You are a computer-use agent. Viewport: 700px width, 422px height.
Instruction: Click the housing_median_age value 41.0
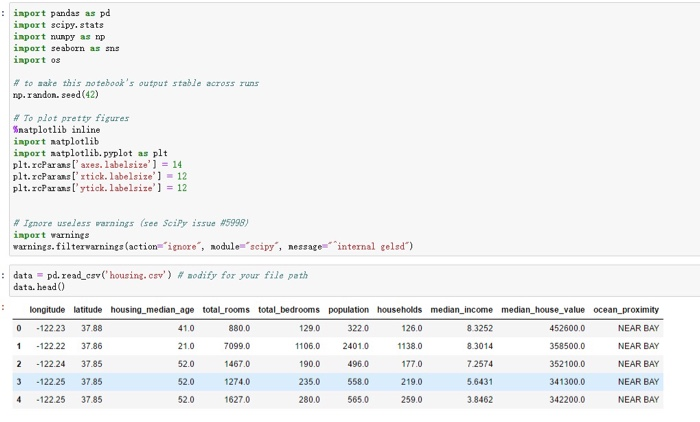(186, 328)
